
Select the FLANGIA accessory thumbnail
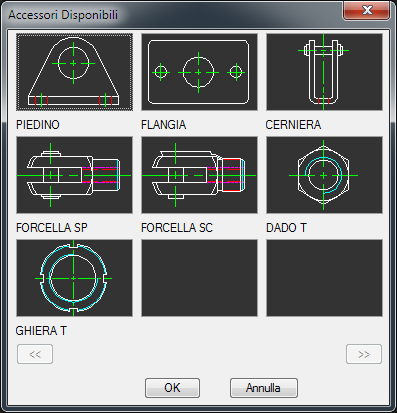pos(199,72)
